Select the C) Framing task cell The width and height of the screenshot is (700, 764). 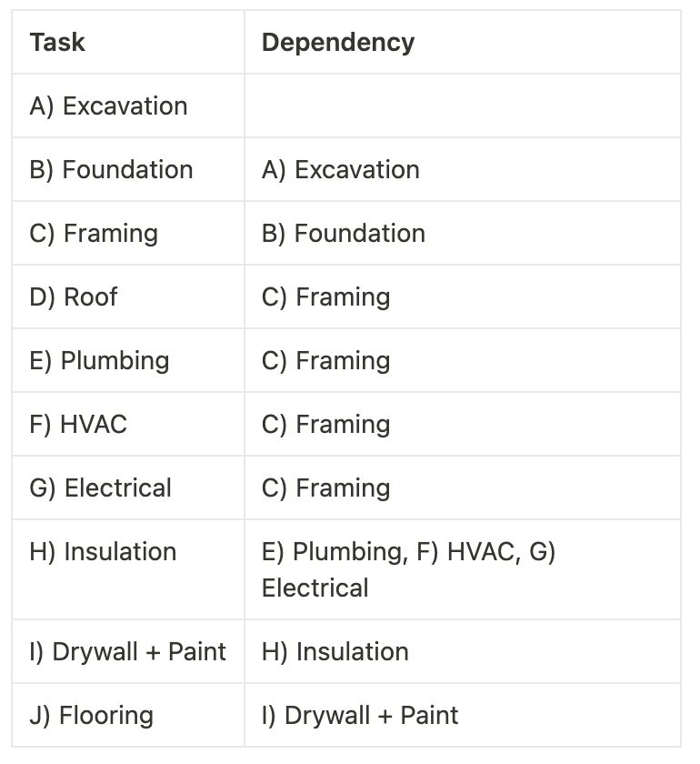click(x=128, y=233)
